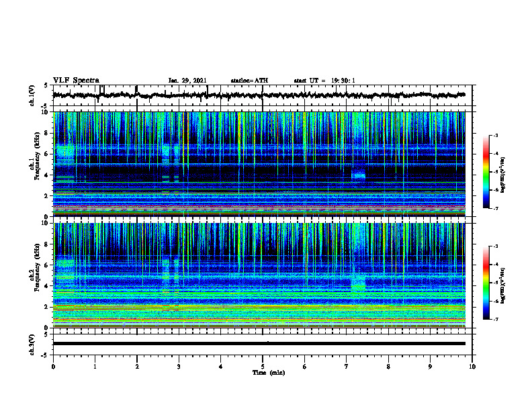
Task: Click the "Time (min)" x-axis label
Action: pyautogui.click(x=269, y=373)
